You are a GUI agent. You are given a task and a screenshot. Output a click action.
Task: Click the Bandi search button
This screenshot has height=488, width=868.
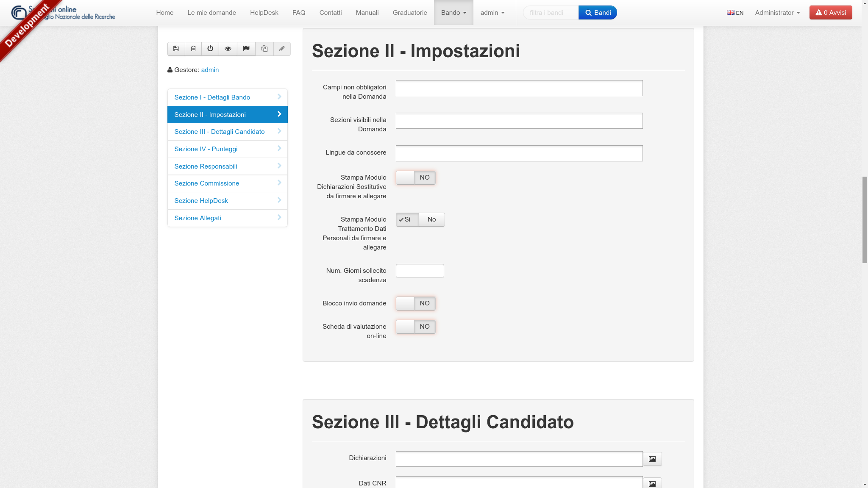[x=598, y=13]
